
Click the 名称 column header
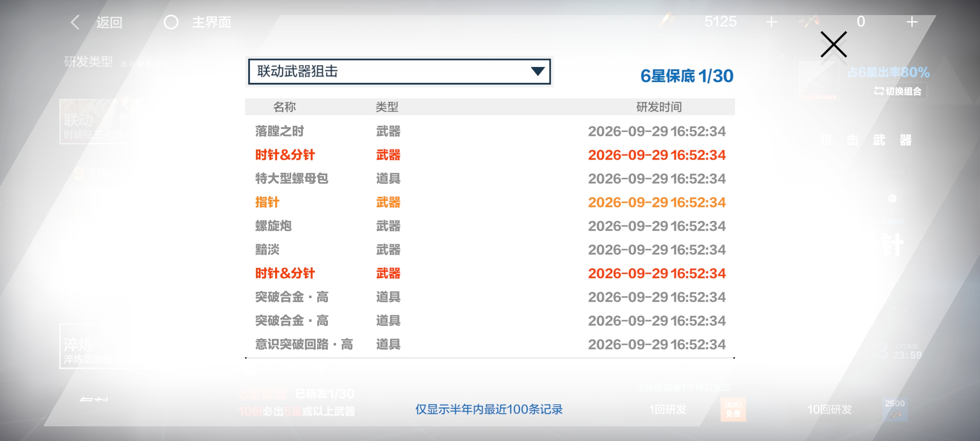[x=285, y=107]
